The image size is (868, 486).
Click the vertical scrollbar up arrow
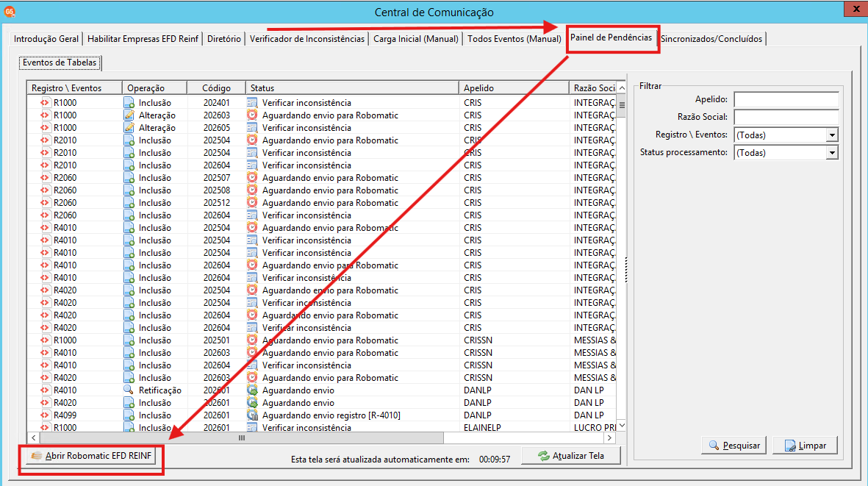(622, 88)
